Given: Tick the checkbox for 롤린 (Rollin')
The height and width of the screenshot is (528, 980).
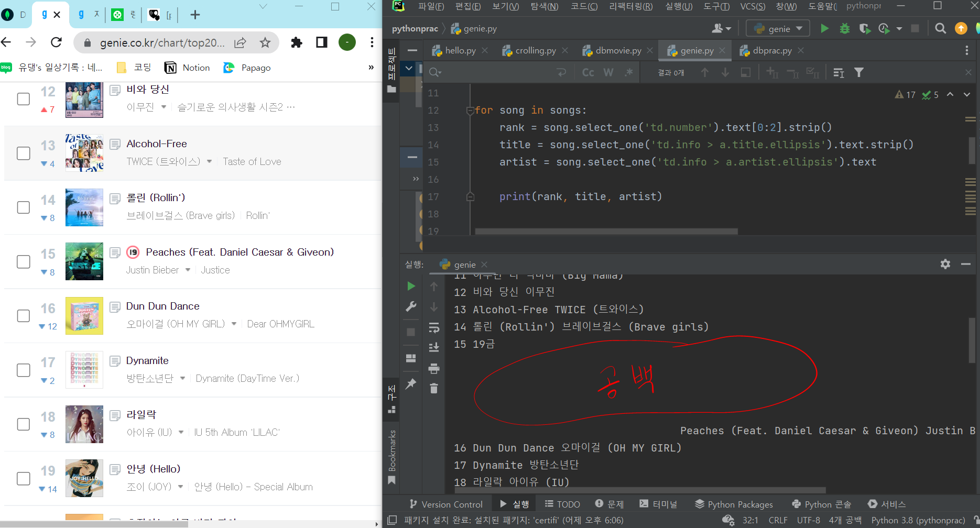Looking at the screenshot, I should 24,207.
